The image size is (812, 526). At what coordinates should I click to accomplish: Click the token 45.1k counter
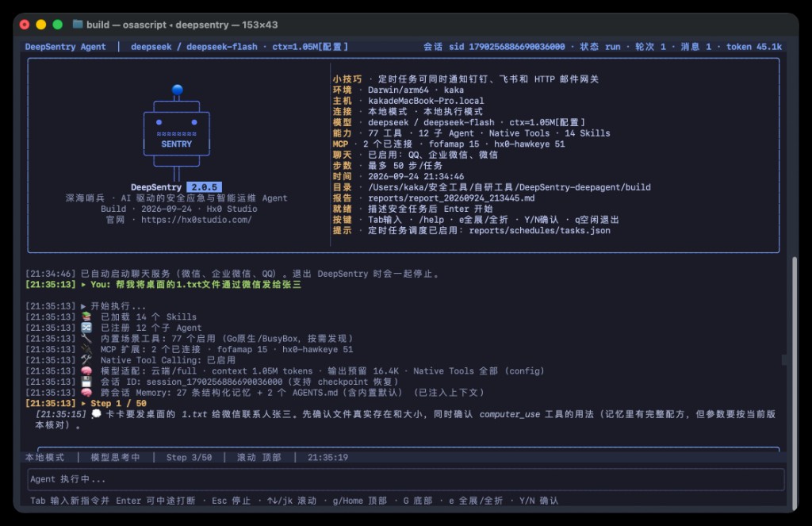754,47
